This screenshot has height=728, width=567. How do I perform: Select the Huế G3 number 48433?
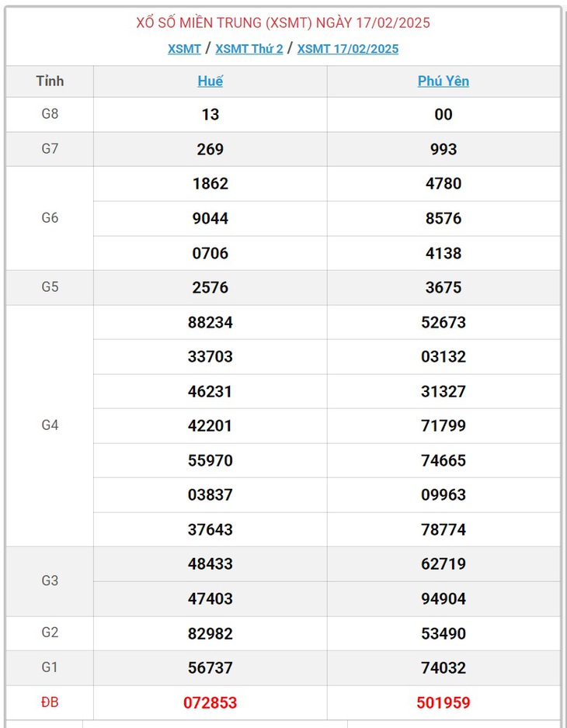210,563
